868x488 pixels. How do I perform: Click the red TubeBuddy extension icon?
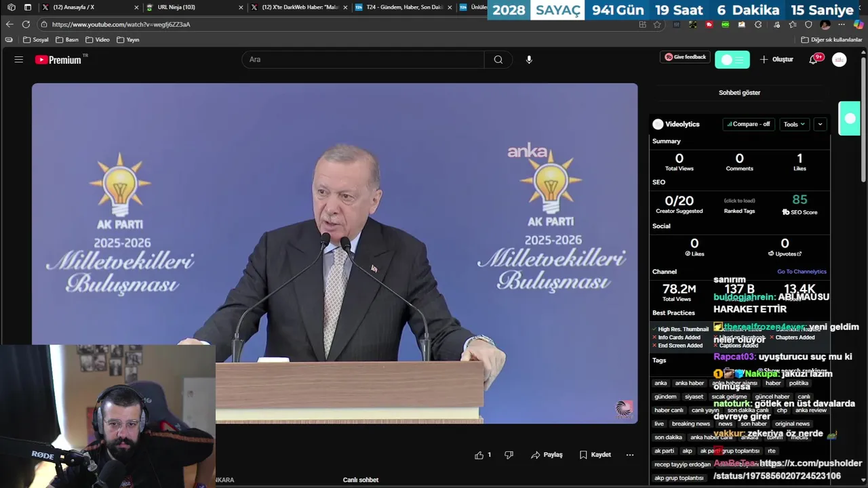coord(709,24)
